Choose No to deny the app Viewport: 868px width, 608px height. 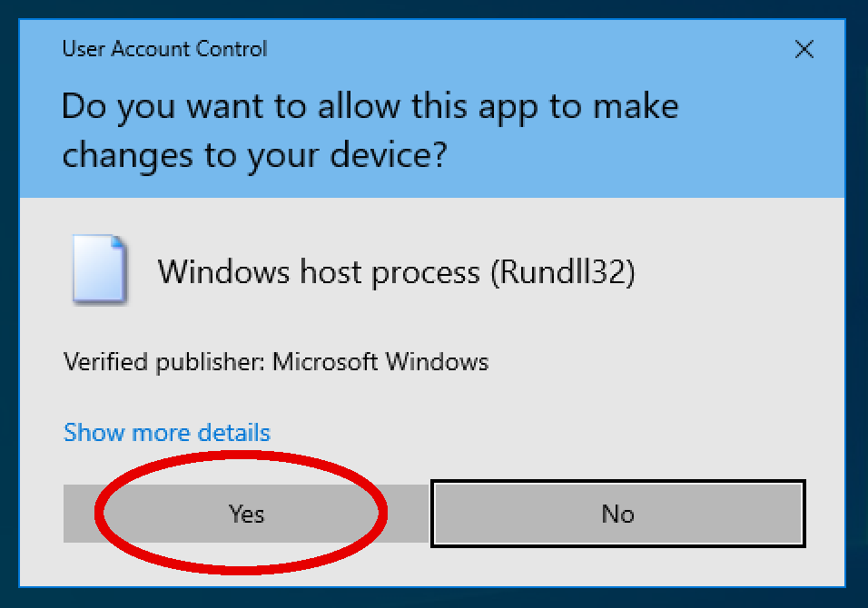(x=617, y=514)
